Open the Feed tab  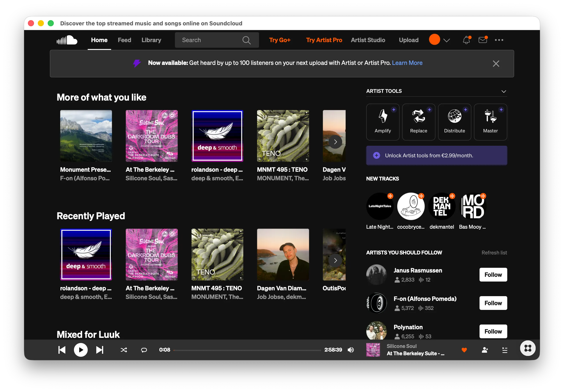(124, 40)
